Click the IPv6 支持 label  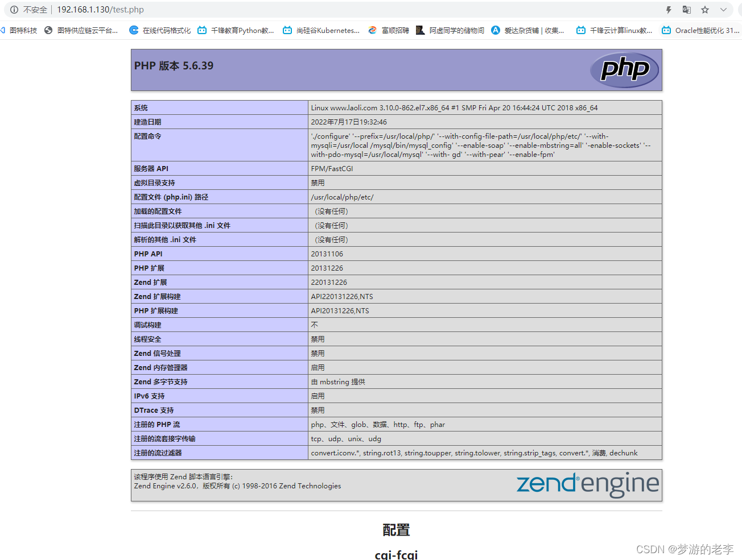click(150, 396)
